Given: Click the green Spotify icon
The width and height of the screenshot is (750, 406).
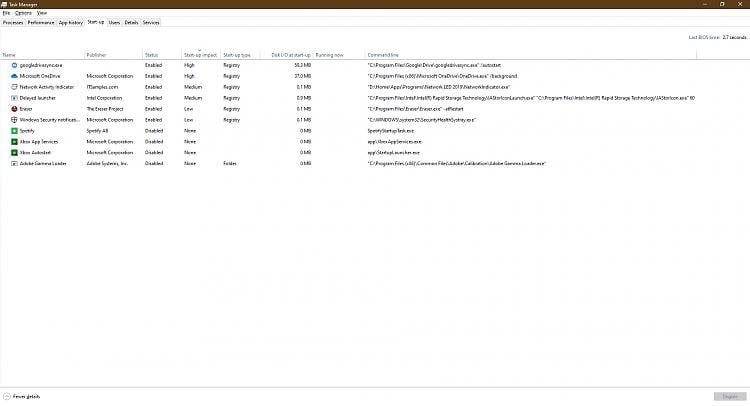Looking at the screenshot, I should tap(14, 131).
